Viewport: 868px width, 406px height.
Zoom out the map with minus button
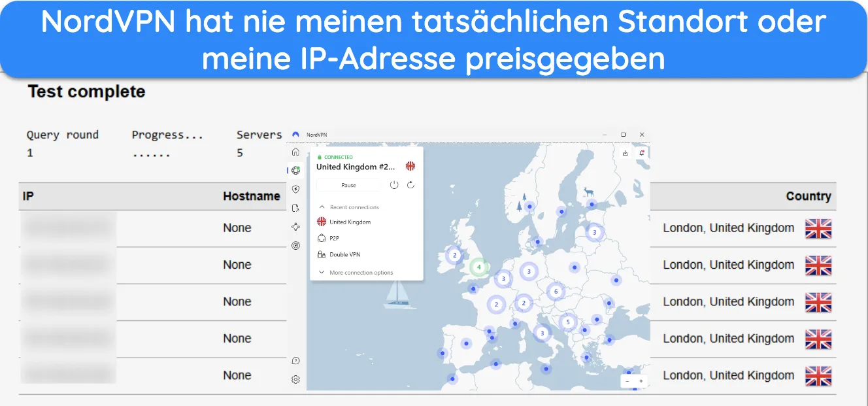click(627, 381)
